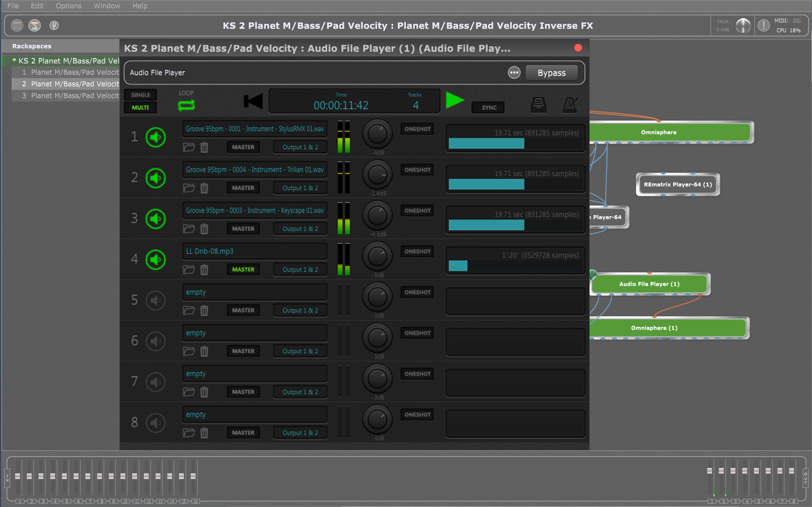Open Output 1 & 2 routing for track 1
Viewport: 812px width, 507px height.
click(x=300, y=147)
